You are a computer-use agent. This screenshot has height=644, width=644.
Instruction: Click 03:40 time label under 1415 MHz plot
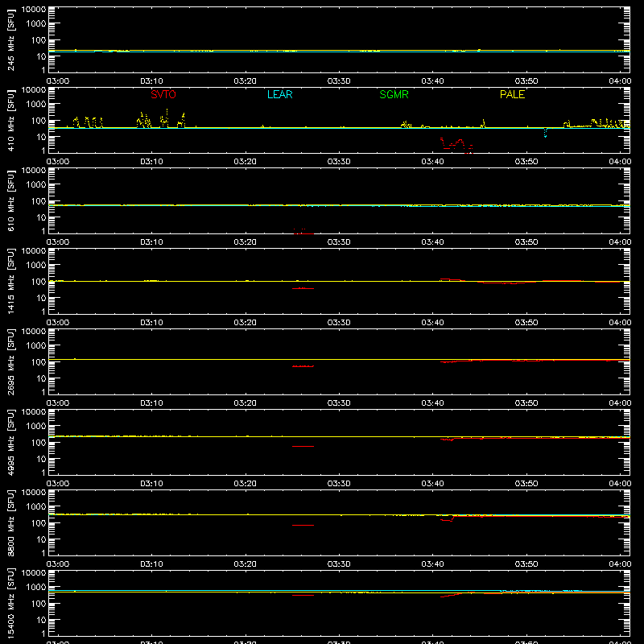click(432, 323)
